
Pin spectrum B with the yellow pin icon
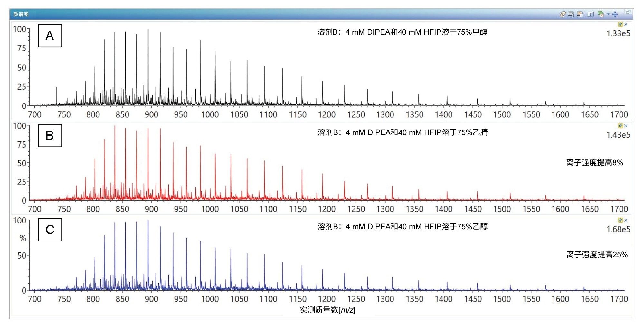[620, 126]
